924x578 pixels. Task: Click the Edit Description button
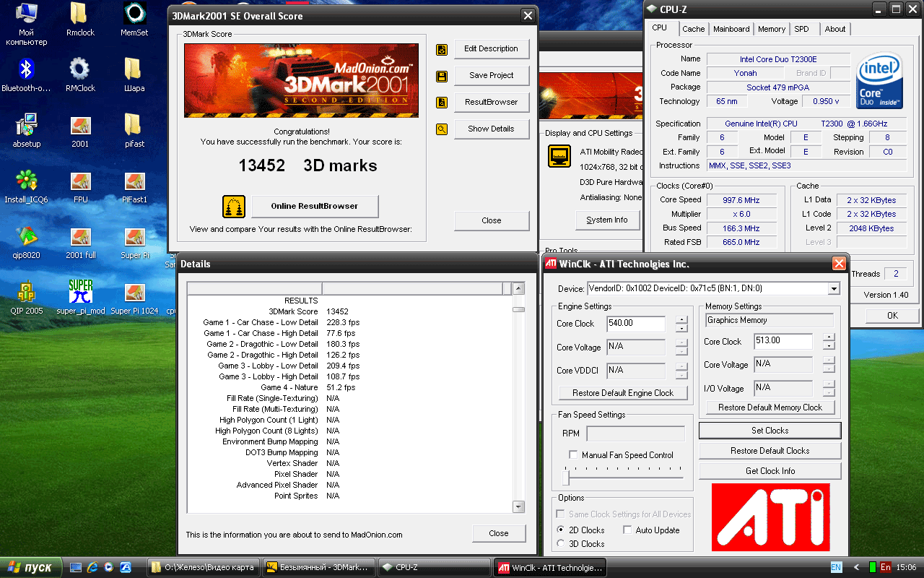click(x=492, y=49)
